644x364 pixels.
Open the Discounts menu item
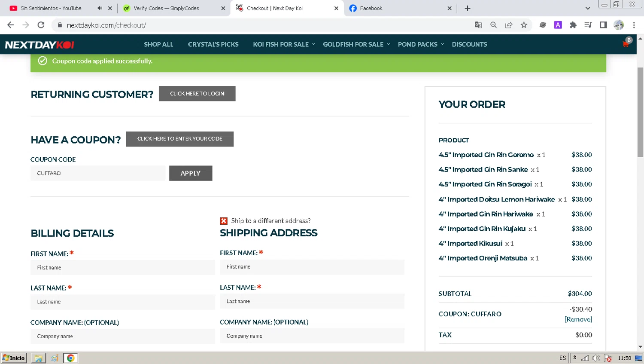469,44
